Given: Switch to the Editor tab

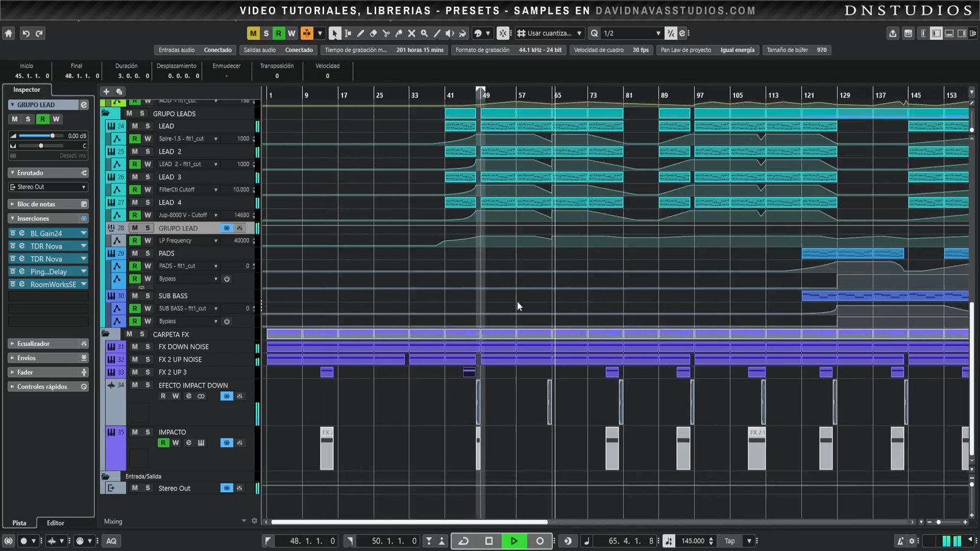Looking at the screenshot, I should (x=55, y=523).
